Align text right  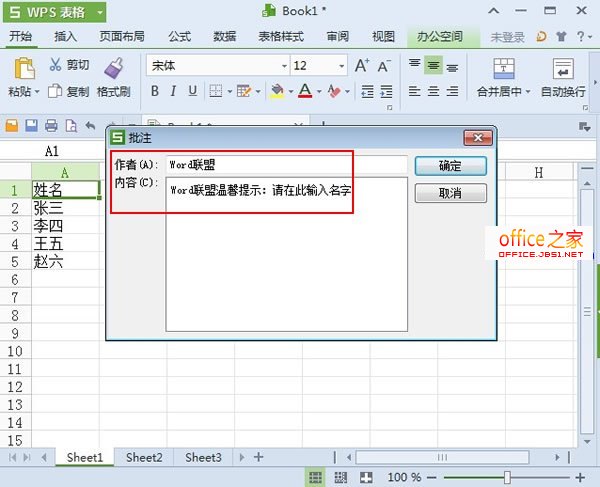452,91
